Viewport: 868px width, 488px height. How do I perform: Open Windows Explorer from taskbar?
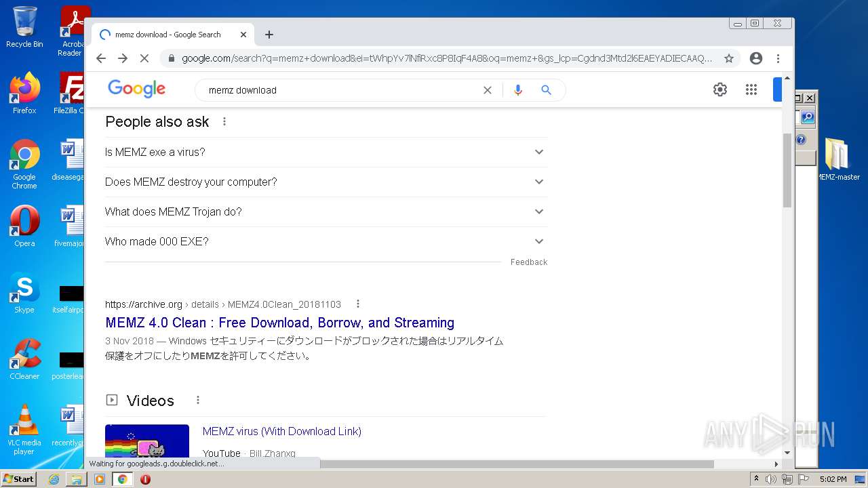point(77,479)
